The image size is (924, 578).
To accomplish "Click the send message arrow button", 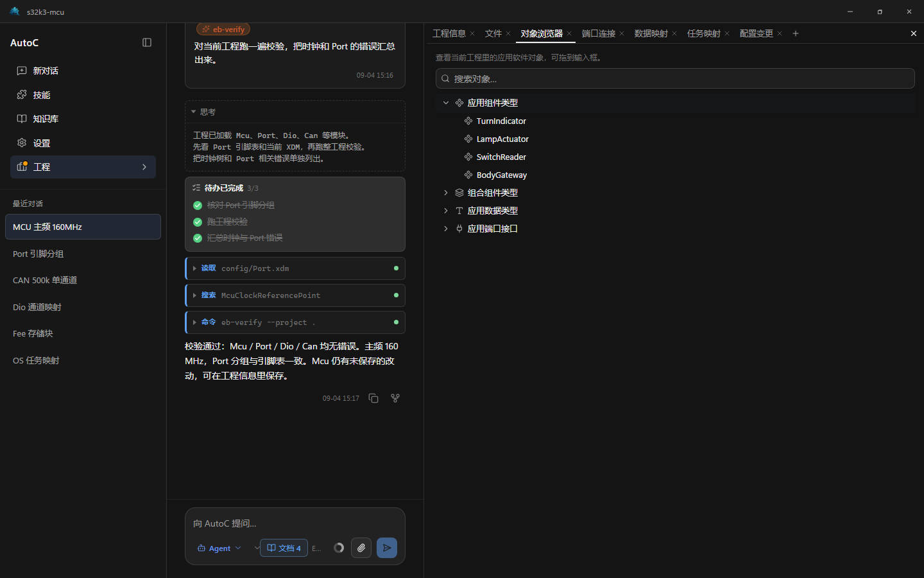I will tap(387, 548).
